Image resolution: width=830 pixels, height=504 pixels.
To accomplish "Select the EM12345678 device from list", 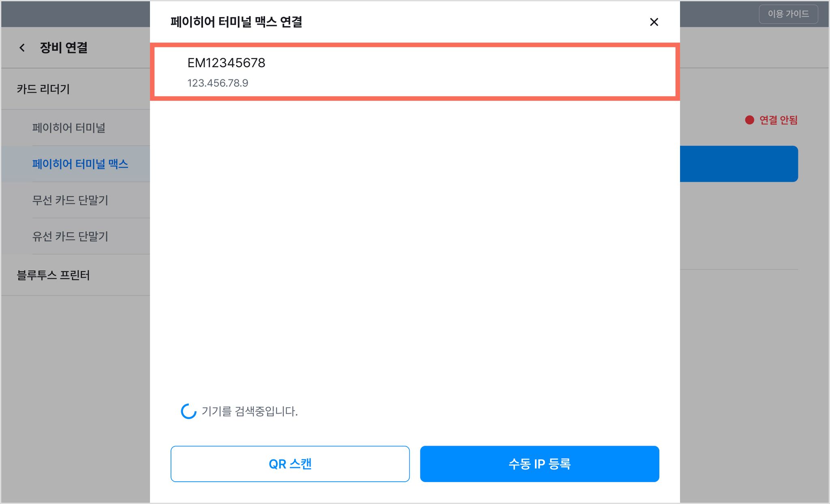I will [415, 72].
